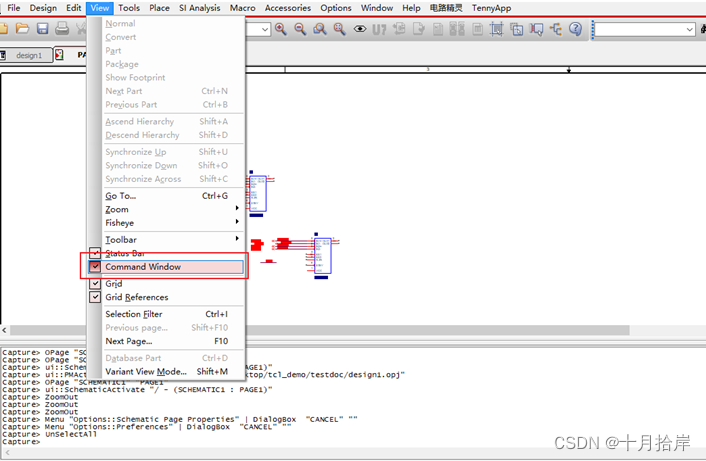706x461 pixels.
Task: Click the Save diskette toolbar icon
Action: coord(42,29)
